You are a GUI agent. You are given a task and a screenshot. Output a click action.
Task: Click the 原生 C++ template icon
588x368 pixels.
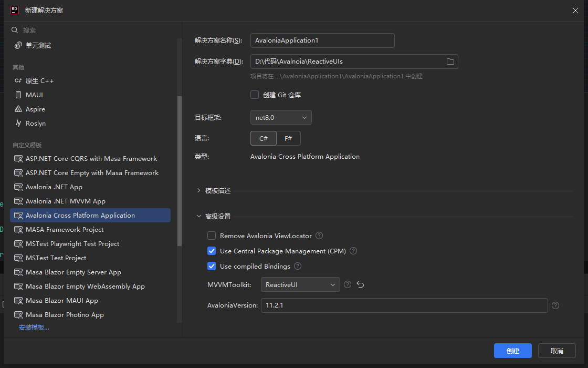18,81
